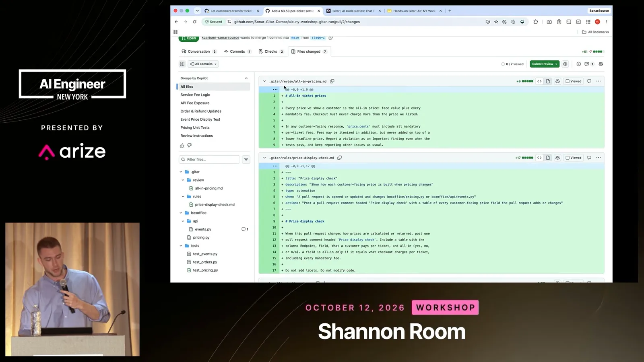Focus the Filter files search box
This screenshot has height=362, width=644.
[x=209, y=159]
